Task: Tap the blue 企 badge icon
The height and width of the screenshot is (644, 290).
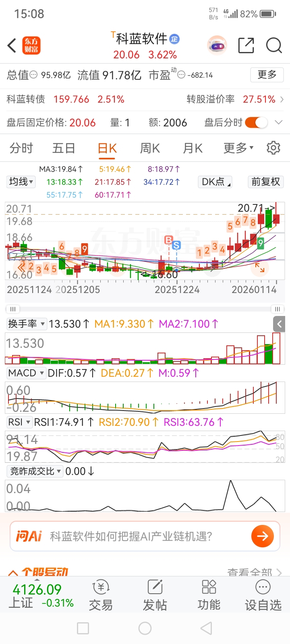Action: [174, 39]
